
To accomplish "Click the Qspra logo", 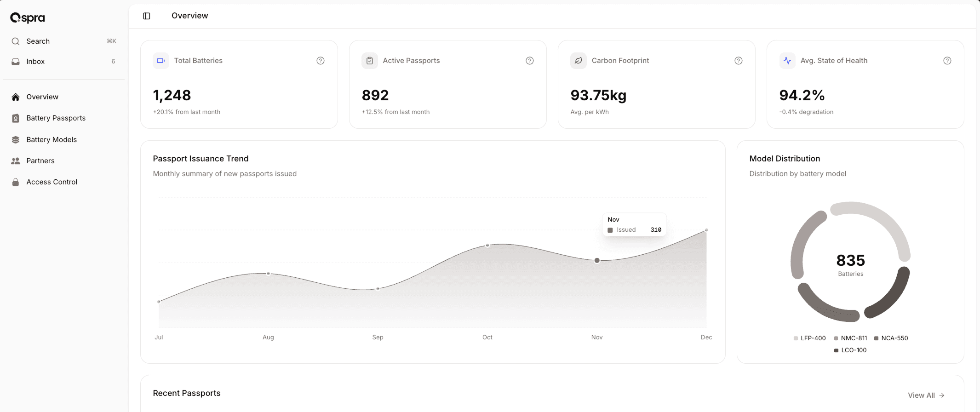I will (28, 18).
